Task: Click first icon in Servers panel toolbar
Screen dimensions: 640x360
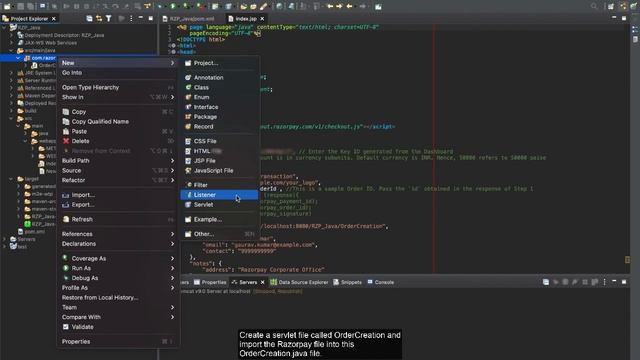Action: click(x=546, y=282)
